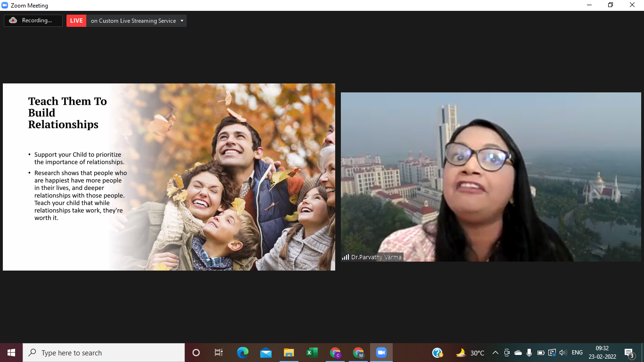Click the ENG language indicator
The width and height of the screenshot is (644, 362).
577,353
